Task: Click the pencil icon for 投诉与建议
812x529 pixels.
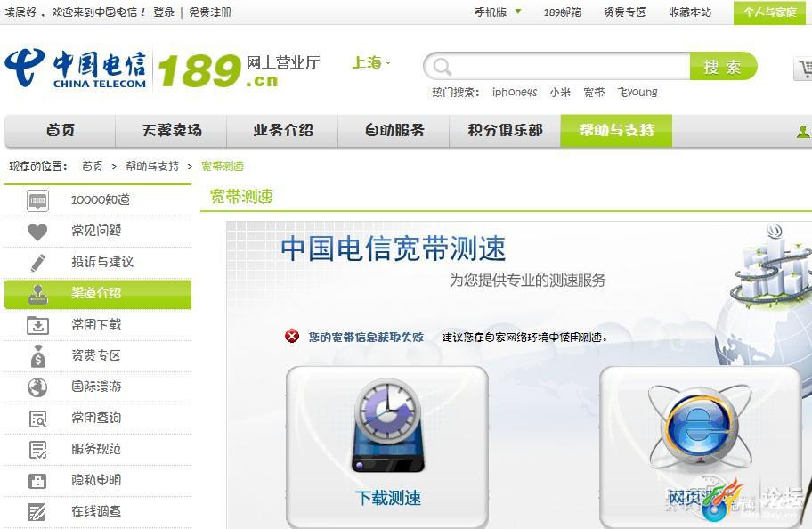Action: pos(37,263)
